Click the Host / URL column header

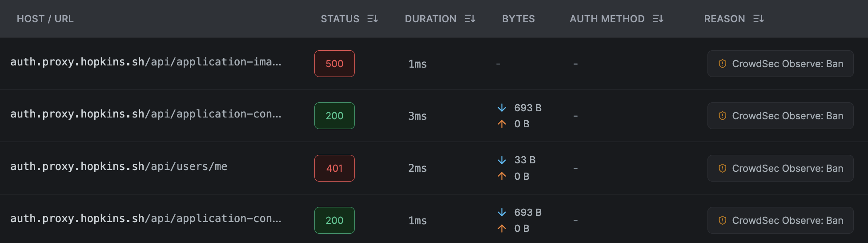[x=45, y=19]
